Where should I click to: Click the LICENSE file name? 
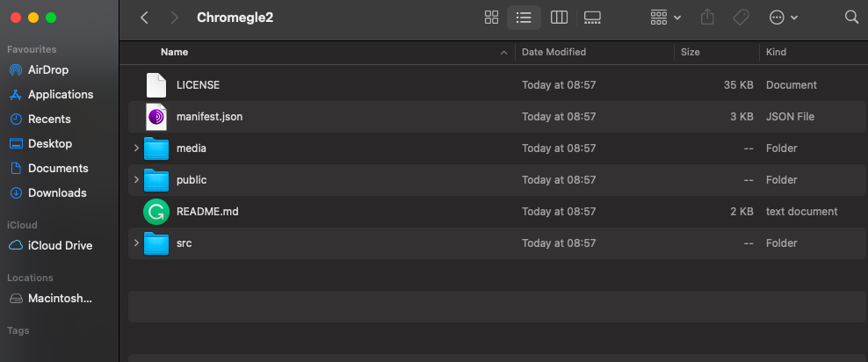coord(199,85)
